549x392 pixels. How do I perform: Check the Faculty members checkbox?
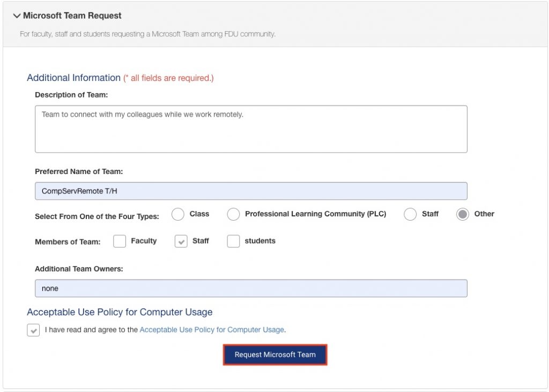click(x=120, y=241)
